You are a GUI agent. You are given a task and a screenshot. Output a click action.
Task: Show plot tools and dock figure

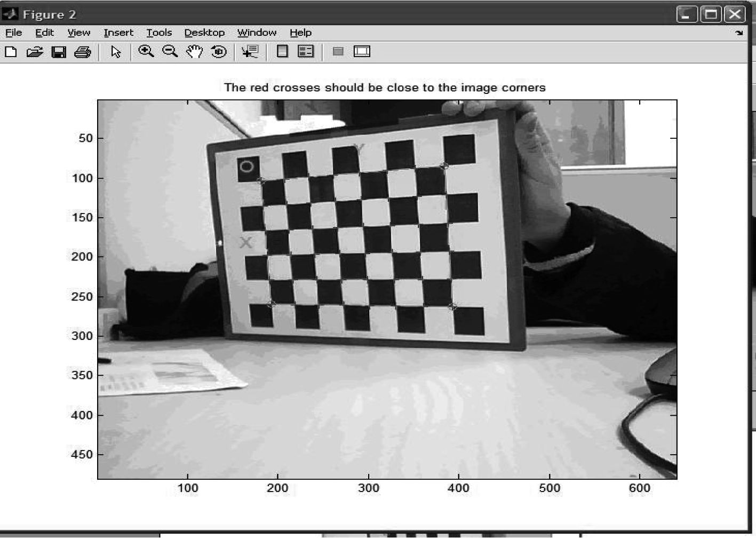[x=362, y=51]
